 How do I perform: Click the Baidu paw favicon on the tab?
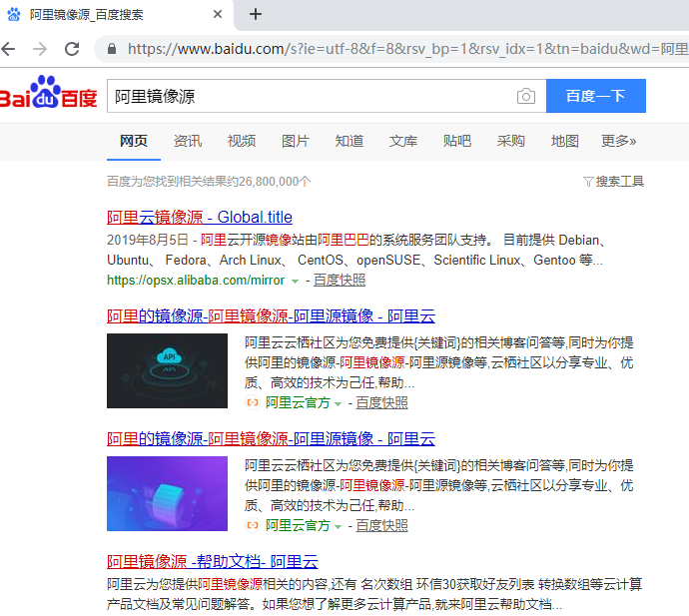tap(14, 15)
